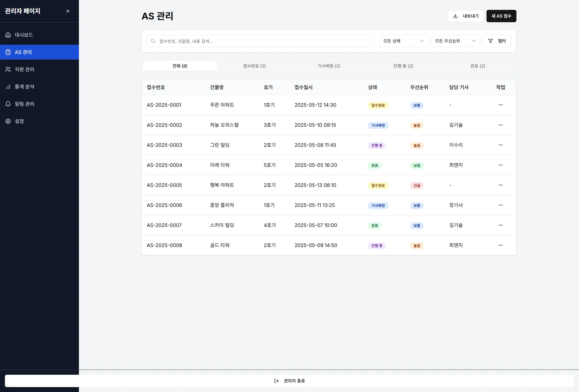Open the 모든 상태 dropdown
This screenshot has height=392, width=579.
(404, 41)
